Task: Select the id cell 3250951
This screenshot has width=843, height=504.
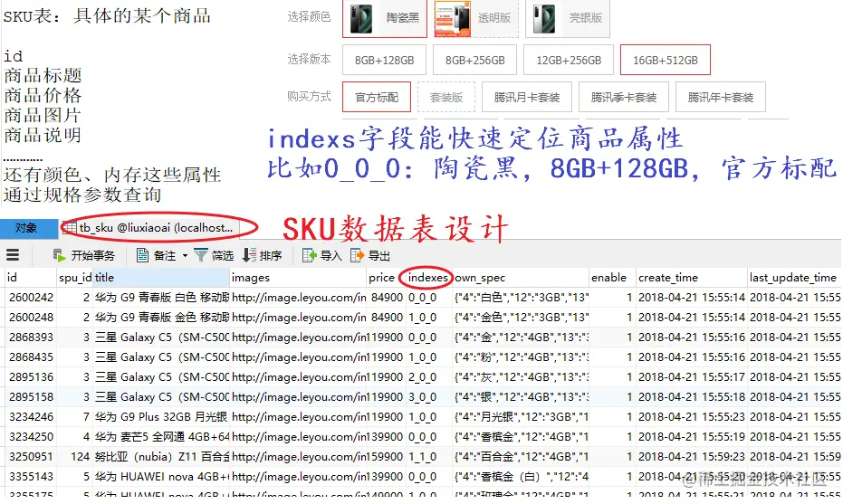Action: [x=31, y=457]
